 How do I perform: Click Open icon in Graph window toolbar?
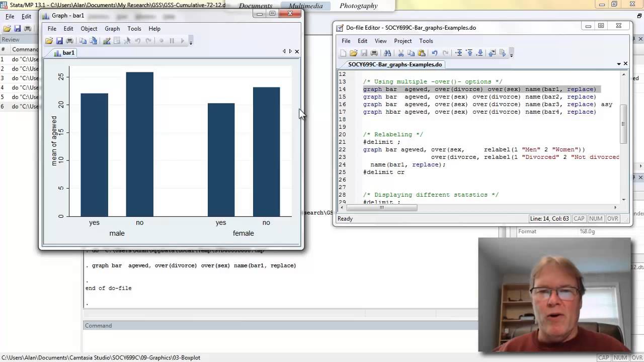click(49, 41)
